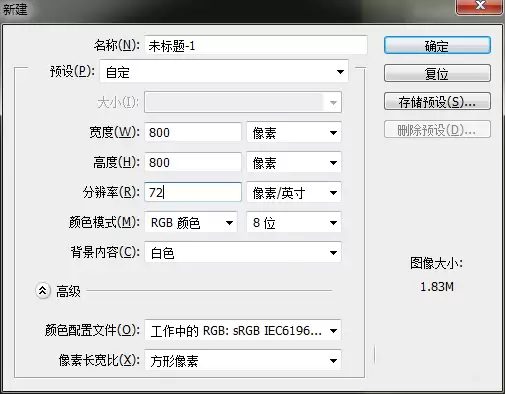505x394 pixels.
Task: Open the width unit dropdown 像素
Action: 294,133
